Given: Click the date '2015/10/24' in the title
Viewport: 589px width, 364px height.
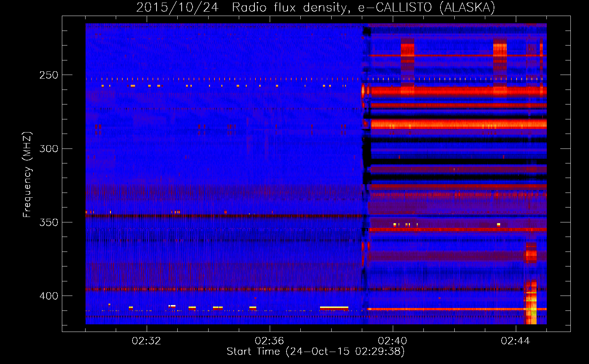Looking at the screenshot, I should click(x=177, y=7).
